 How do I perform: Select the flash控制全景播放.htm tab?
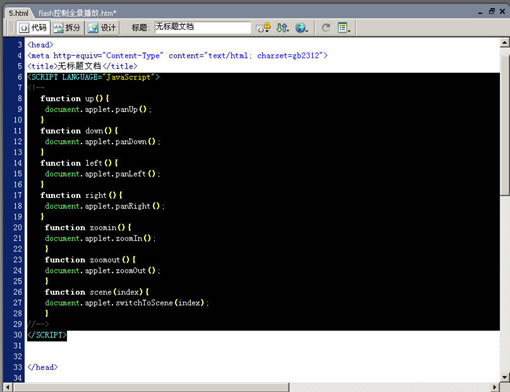(x=77, y=13)
